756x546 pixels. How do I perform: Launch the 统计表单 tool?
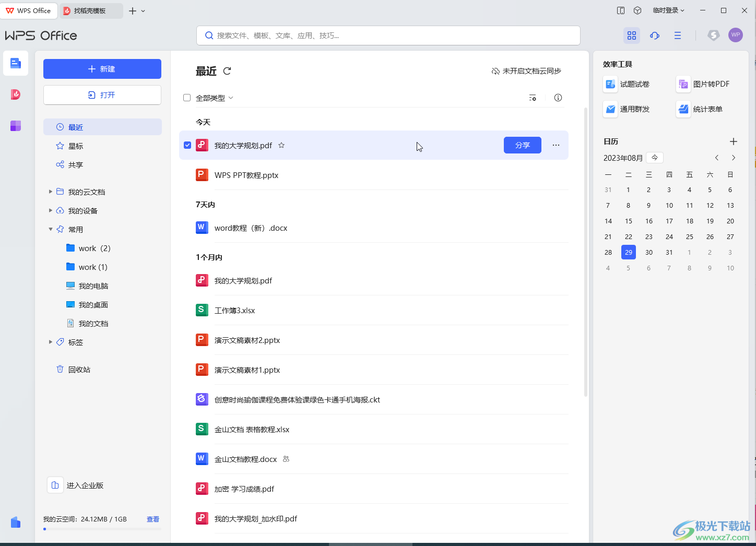700,109
